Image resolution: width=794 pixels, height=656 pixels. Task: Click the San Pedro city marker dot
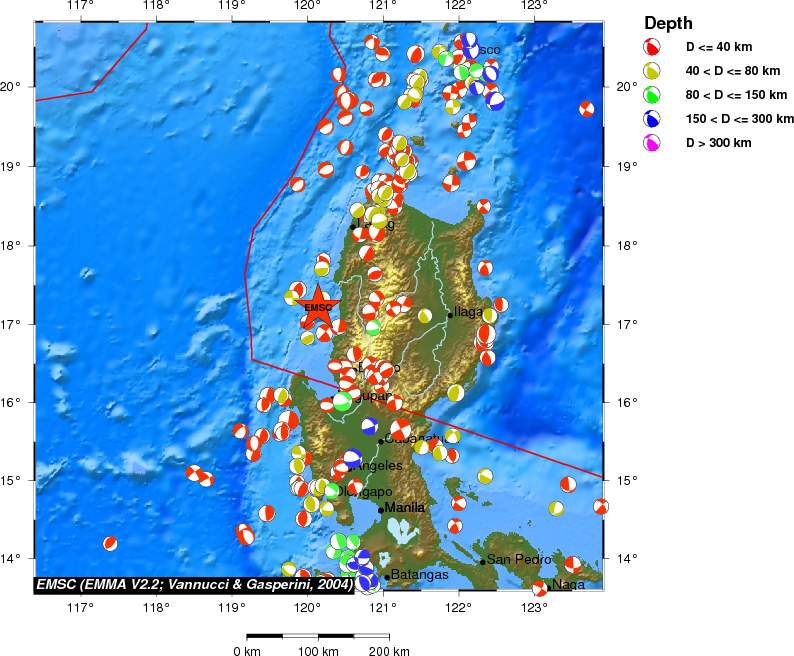[x=483, y=561]
